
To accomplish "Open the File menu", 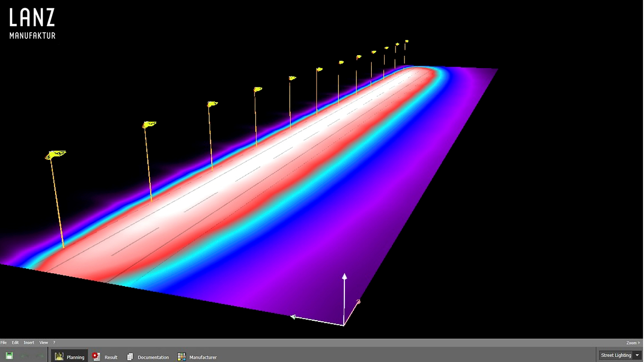I will pos(3,343).
